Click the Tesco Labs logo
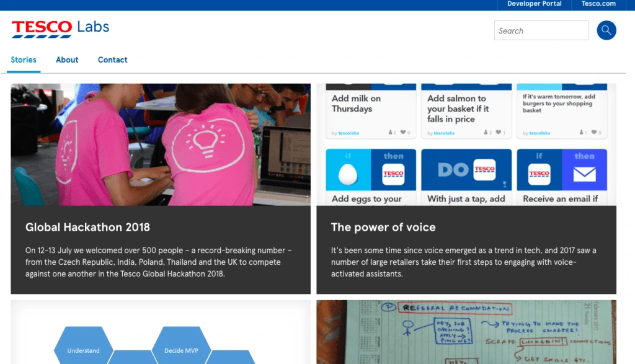 click(59, 28)
